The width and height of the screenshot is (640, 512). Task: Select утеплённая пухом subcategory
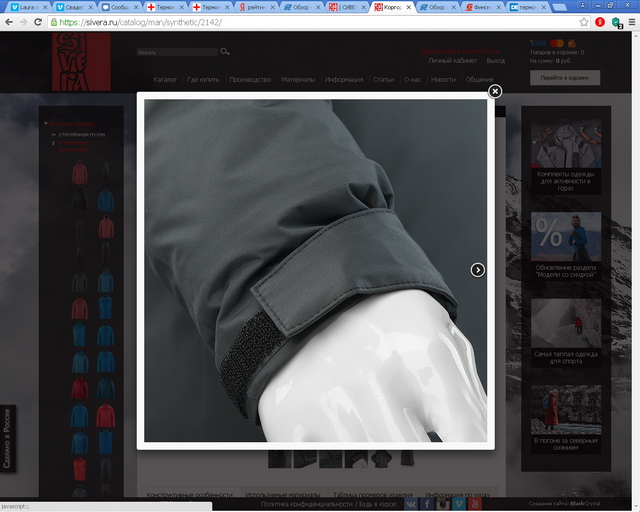coord(82,134)
